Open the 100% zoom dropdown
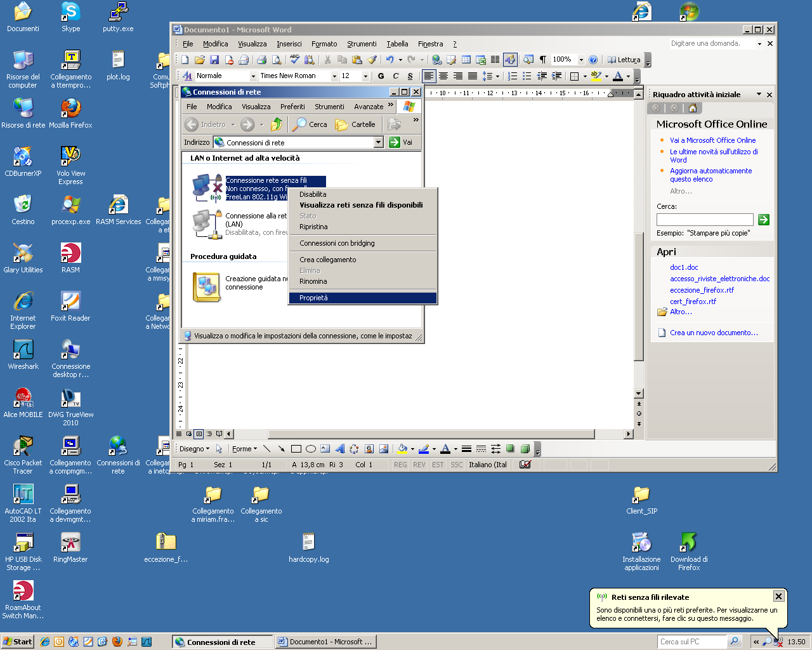812x650 pixels. (x=581, y=60)
